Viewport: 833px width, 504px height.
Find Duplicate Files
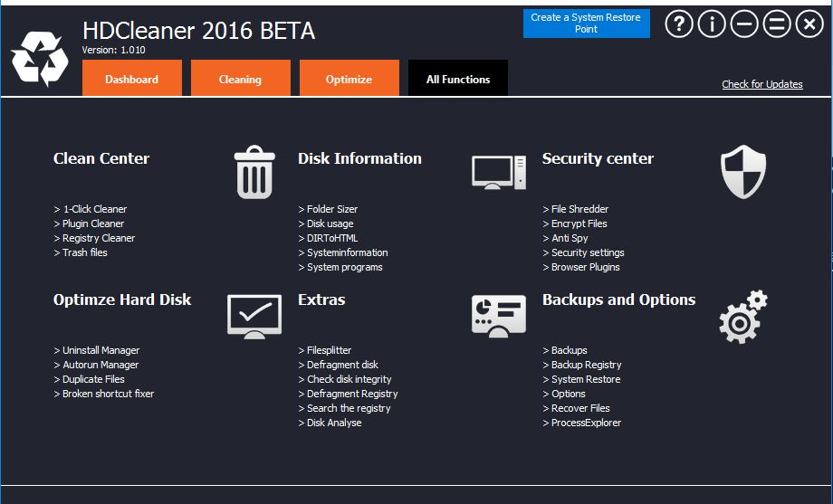tap(90, 379)
